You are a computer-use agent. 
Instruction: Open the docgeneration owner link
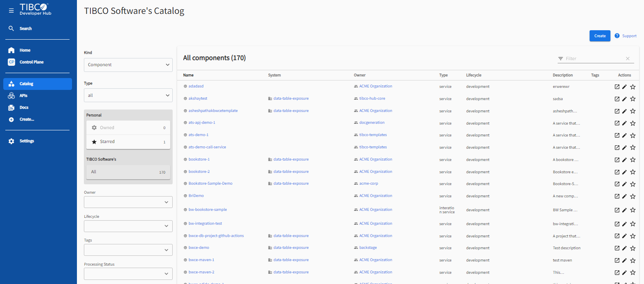pos(372,123)
